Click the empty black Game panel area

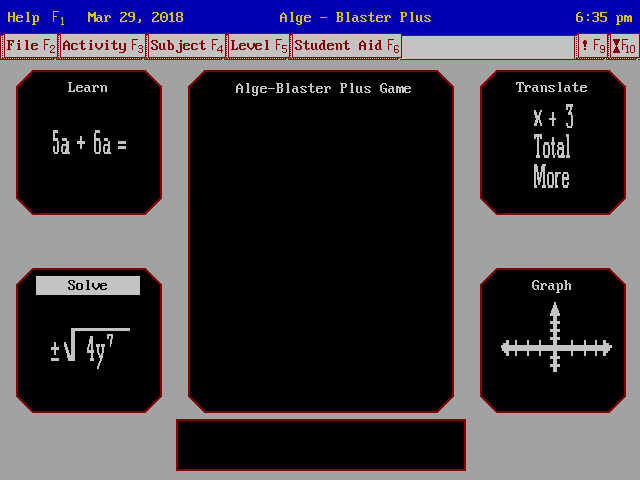[321, 250]
